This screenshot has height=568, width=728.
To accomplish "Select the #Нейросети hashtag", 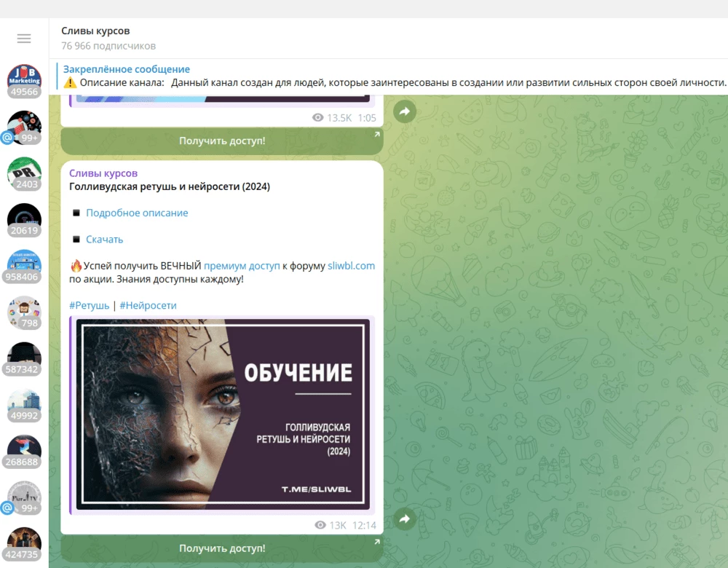I will point(148,306).
